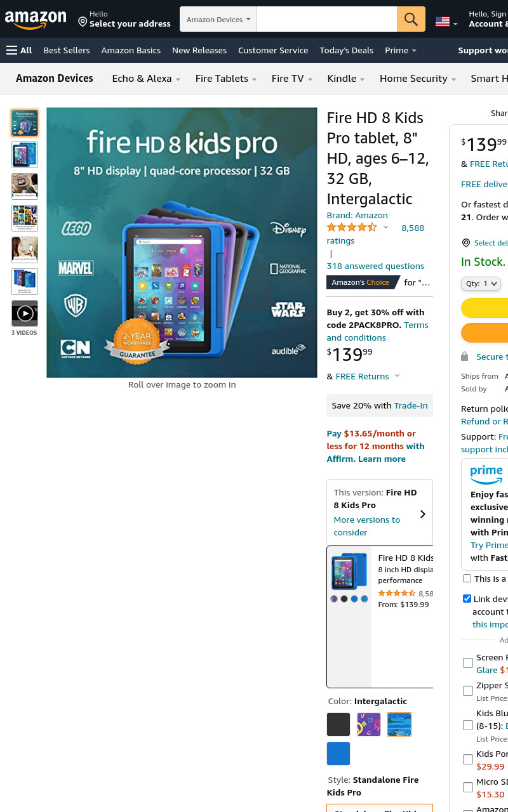The width and height of the screenshot is (508, 812).
Task: Click the Trade-In link
Action: pyautogui.click(x=411, y=405)
